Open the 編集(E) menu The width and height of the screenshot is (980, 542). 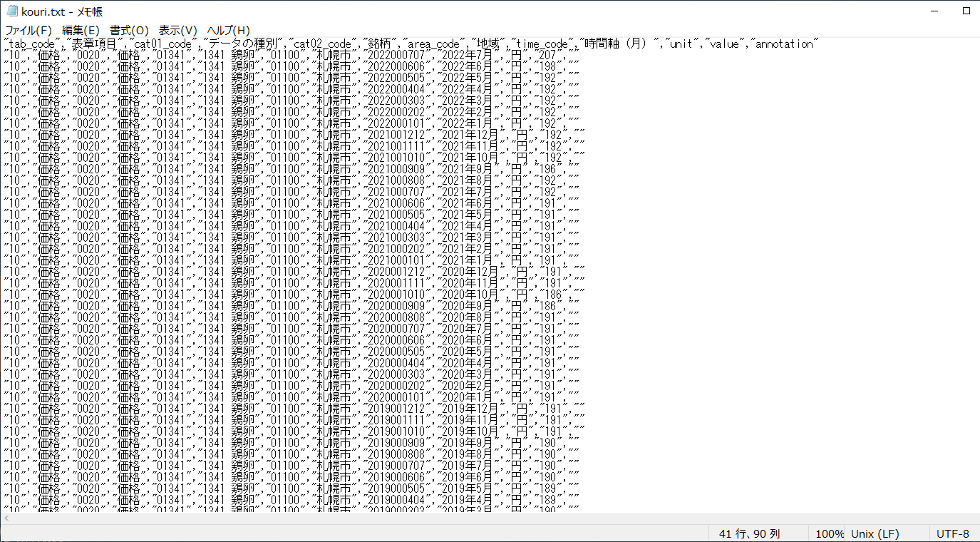click(x=81, y=30)
